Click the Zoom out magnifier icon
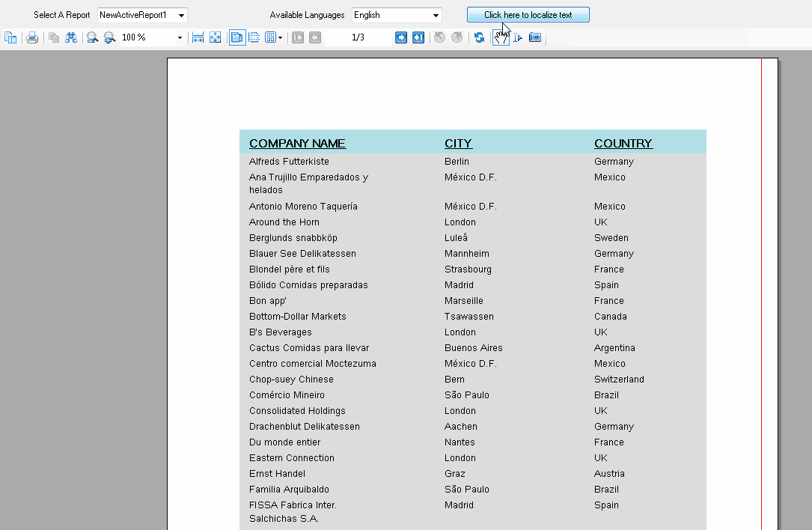812x530 pixels. [x=92, y=37]
